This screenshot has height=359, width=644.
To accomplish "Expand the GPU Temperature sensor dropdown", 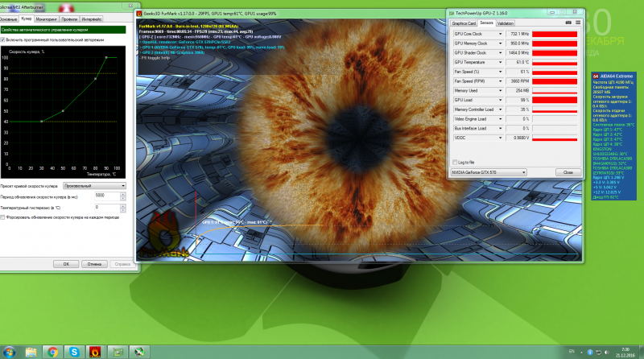I will (500, 63).
